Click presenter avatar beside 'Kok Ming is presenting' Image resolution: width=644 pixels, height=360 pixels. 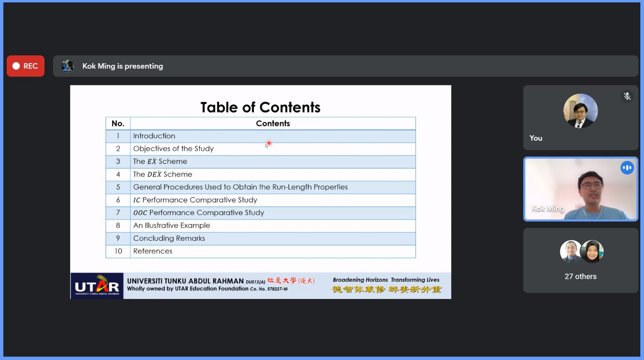pos(68,66)
